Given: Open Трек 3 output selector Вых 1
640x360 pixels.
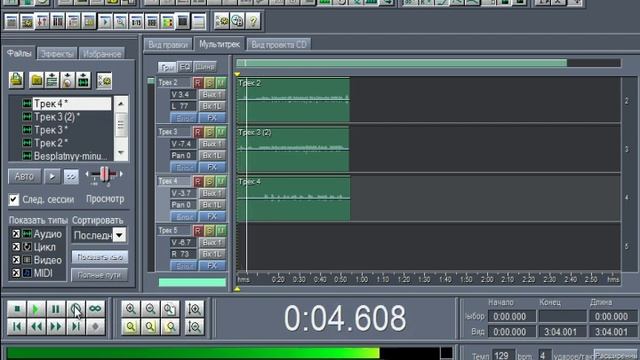Looking at the screenshot, I should pyautogui.click(x=212, y=144).
